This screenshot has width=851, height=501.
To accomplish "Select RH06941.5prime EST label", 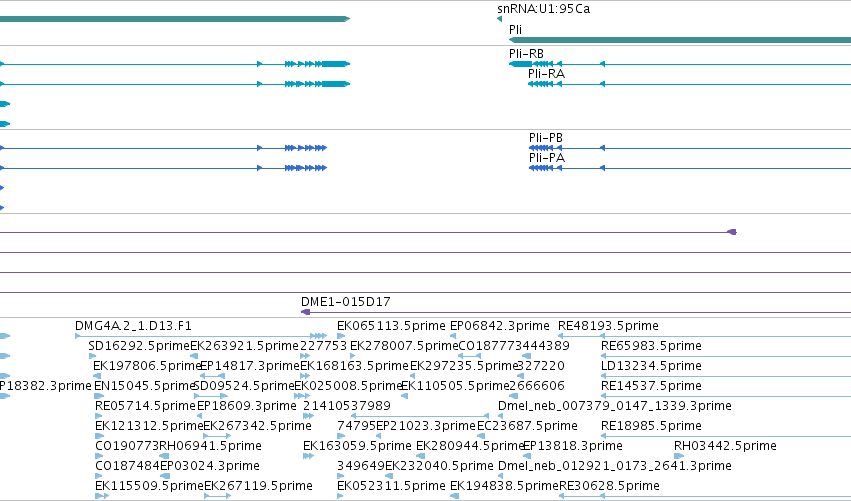I will click(x=211, y=446).
